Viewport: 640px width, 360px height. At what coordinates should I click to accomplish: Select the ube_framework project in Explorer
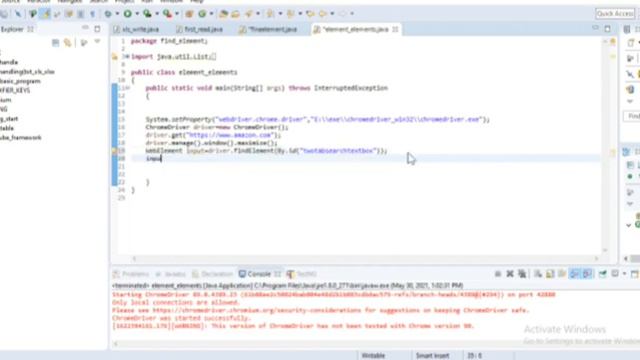(x=21, y=138)
